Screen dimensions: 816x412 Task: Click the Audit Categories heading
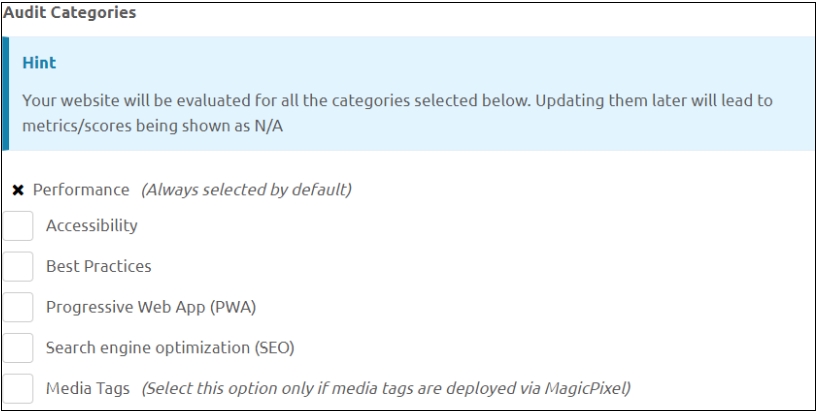point(70,15)
